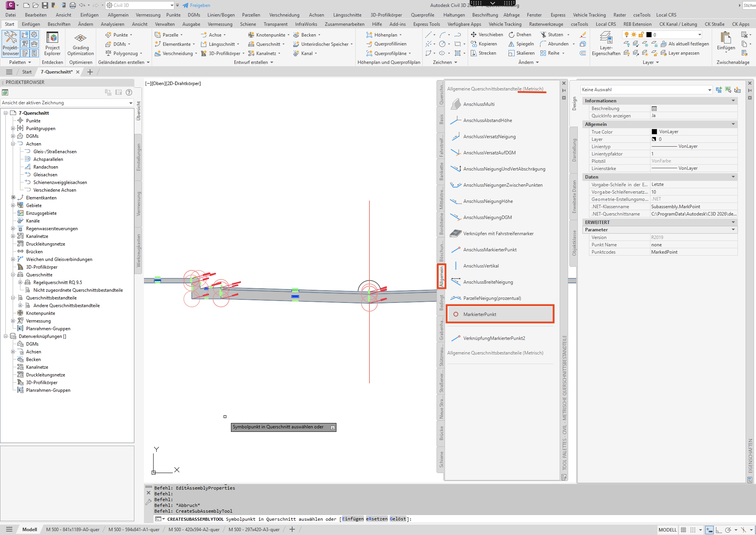Switch to M 500 - 841x1189-A0-quer layout
This screenshot has width=756, height=535.
click(x=73, y=530)
